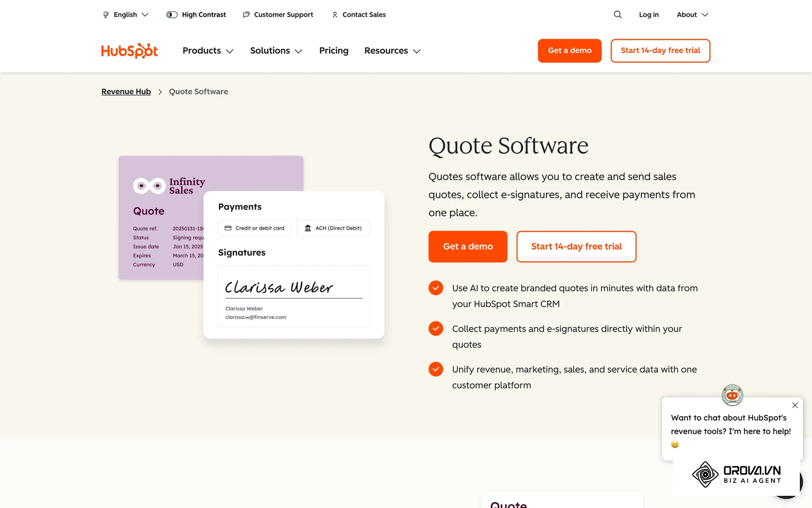Expand the Resources menu
Image resolution: width=812 pixels, height=508 pixels.
[392, 51]
